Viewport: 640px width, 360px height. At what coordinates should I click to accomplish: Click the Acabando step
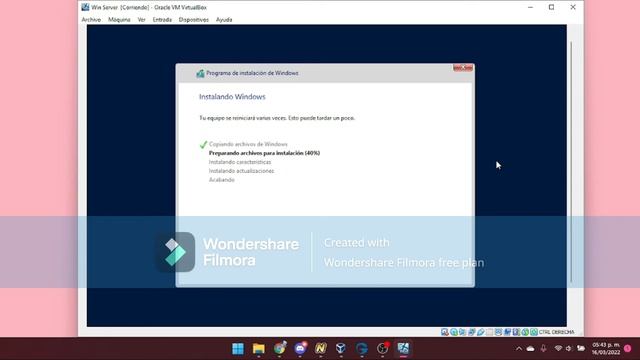[222, 180]
